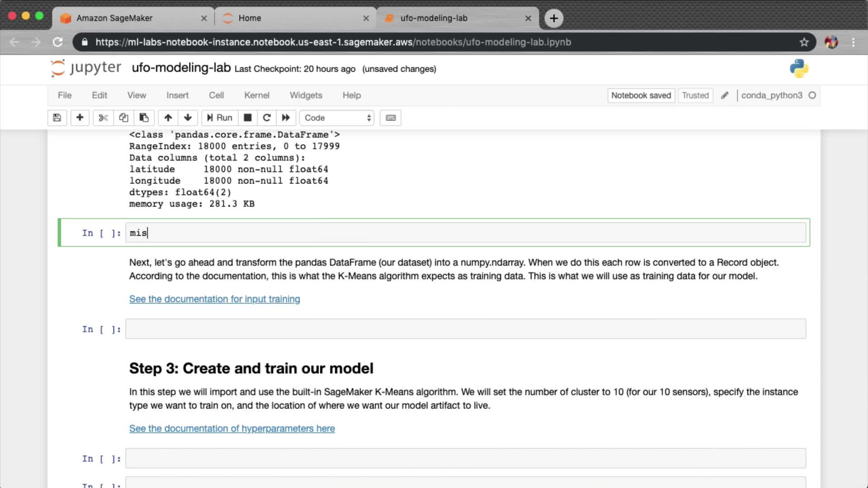
Task: Open the Kernel menu
Action: point(256,95)
